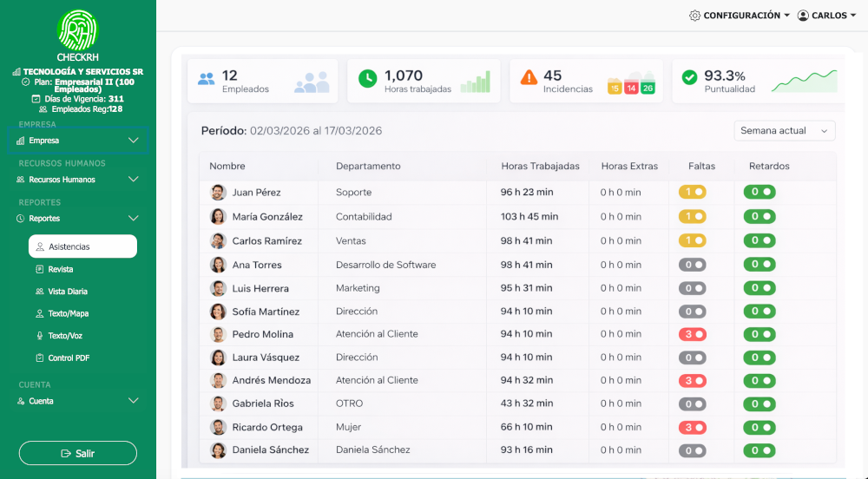Click María González's avatar picture
Image resolution: width=868 pixels, height=479 pixels.
[x=218, y=216]
